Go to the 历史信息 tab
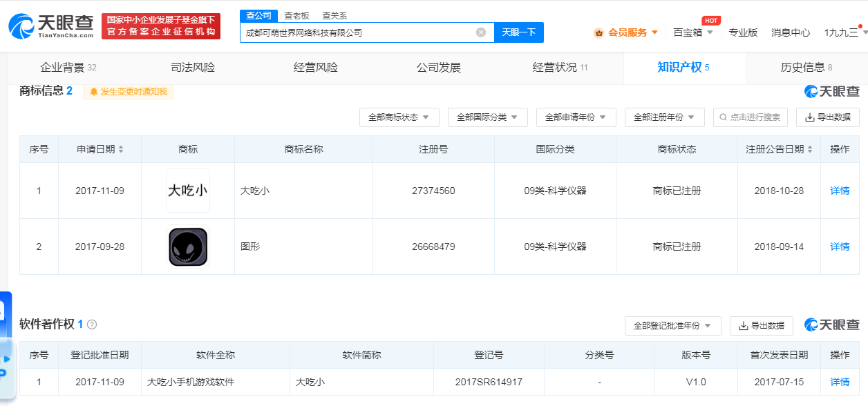The height and width of the screenshot is (406, 868). tap(806, 68)
